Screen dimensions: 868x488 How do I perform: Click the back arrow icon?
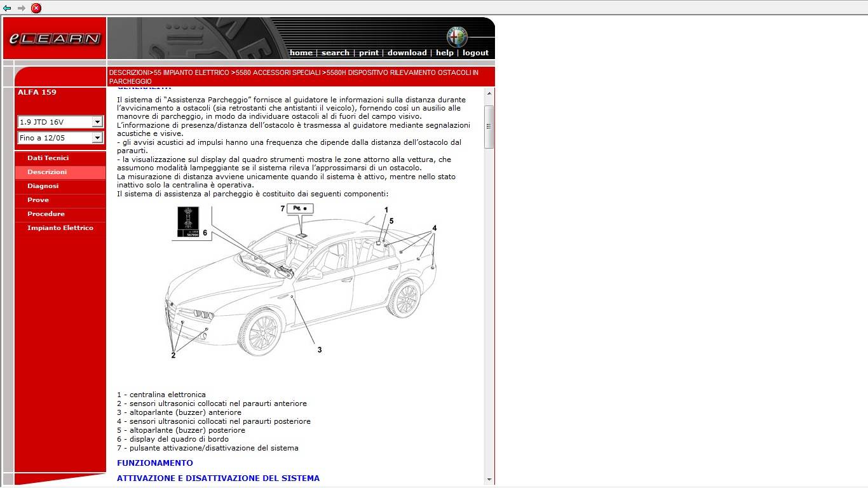[x=7, y=8]
